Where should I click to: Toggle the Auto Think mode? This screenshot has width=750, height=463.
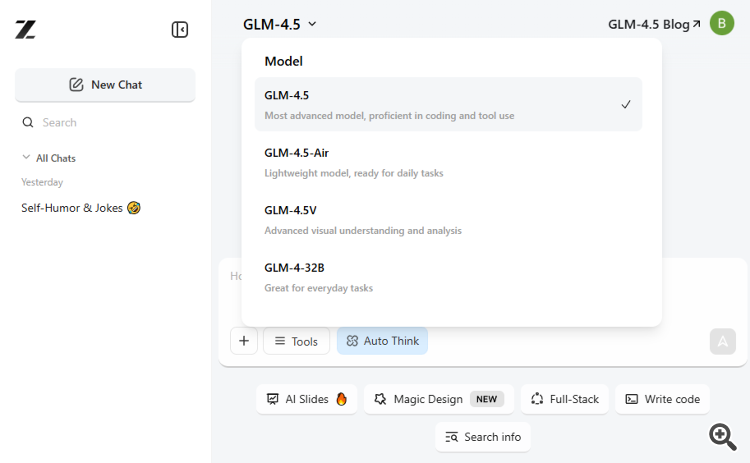[x=382, y=341]
